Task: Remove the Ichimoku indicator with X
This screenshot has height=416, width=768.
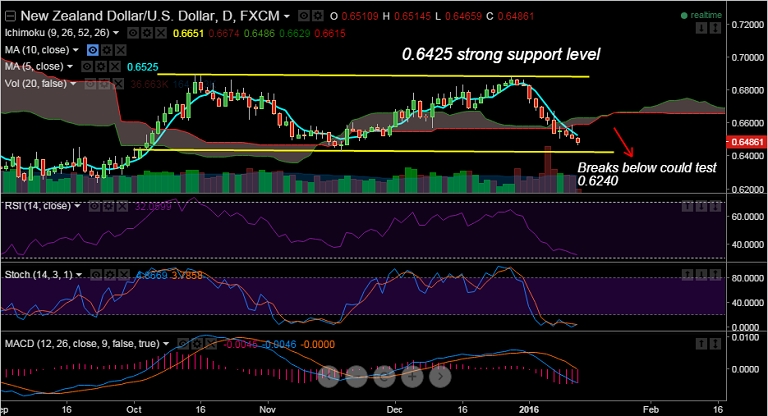Action: click(x=160, y=33)
